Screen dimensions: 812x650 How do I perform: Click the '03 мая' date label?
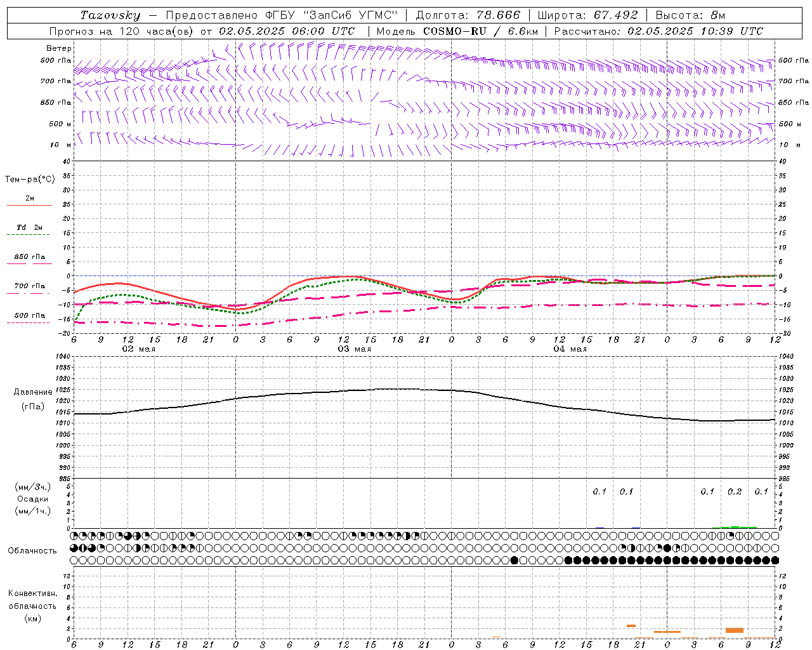pos(355,349)
